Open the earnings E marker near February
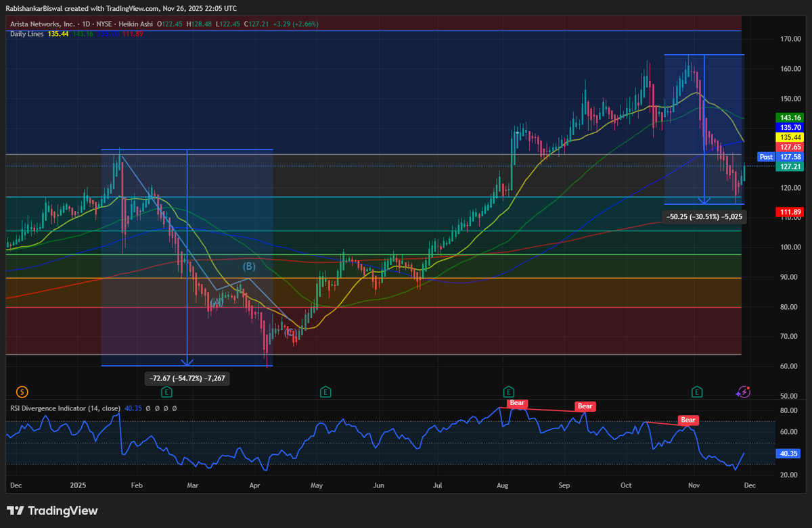812x528 pixels. 166,391
